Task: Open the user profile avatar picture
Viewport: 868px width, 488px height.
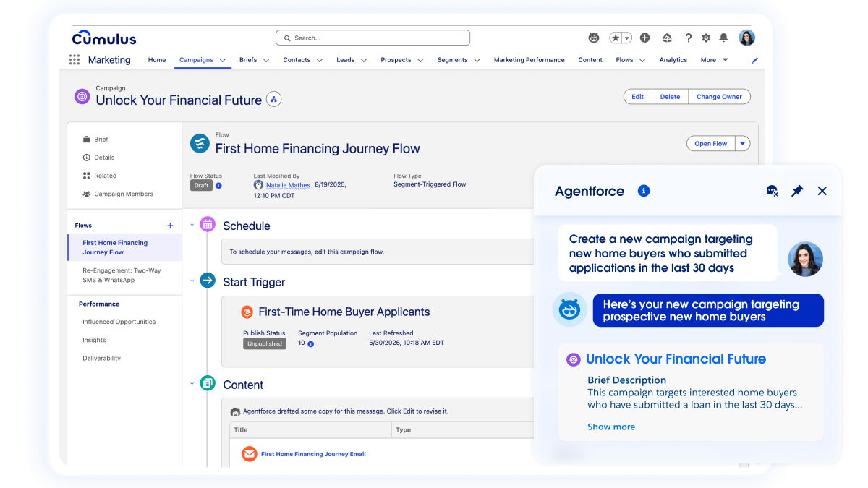Action: (x=746, y=38)
